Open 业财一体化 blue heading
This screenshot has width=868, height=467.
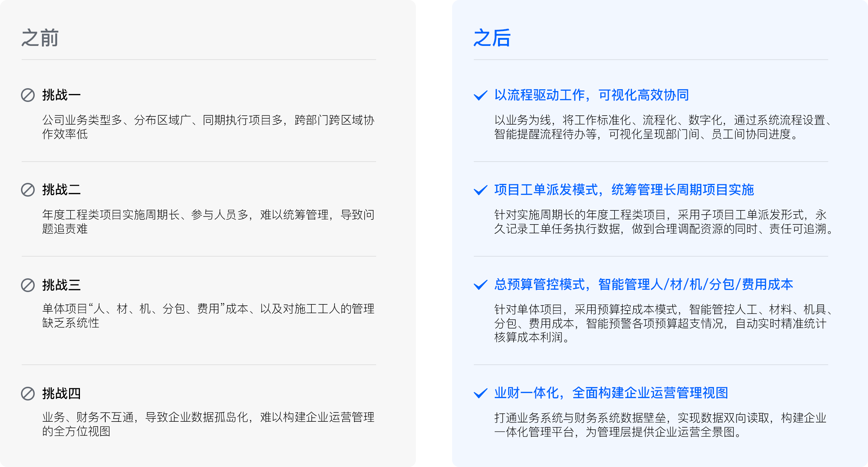coord(611,393)
